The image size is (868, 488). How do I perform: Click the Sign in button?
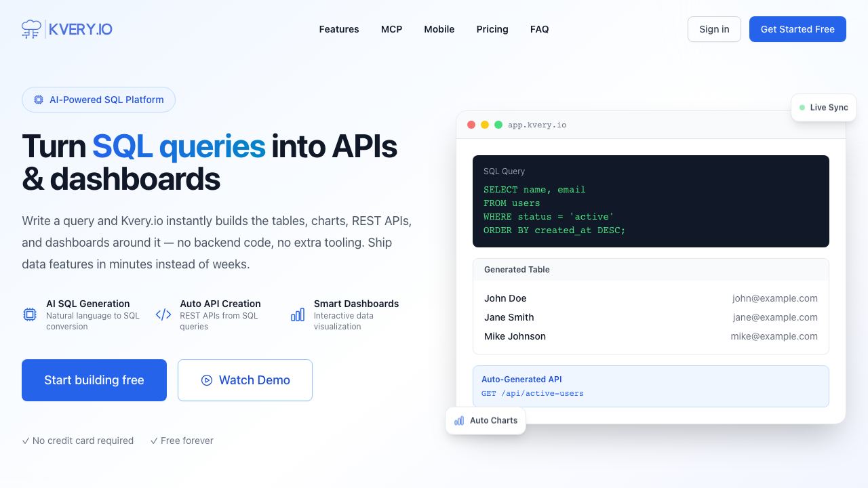(x=714, y=29)
